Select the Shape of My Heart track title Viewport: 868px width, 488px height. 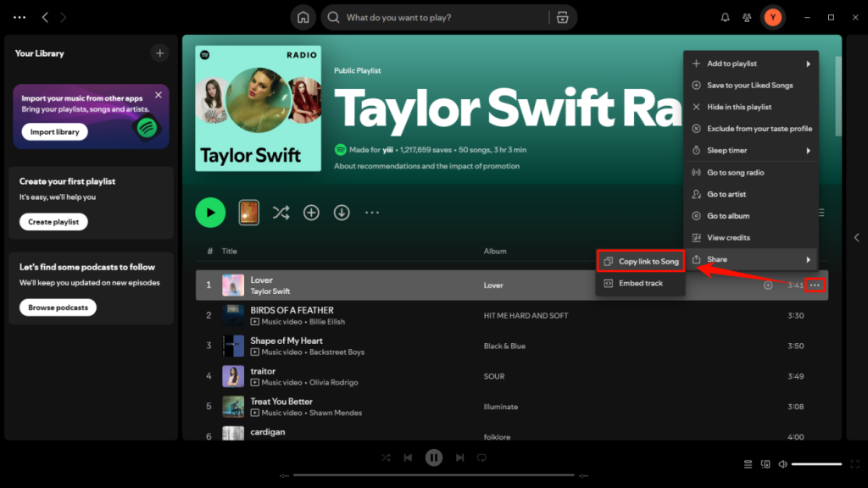tap(287, 341)
